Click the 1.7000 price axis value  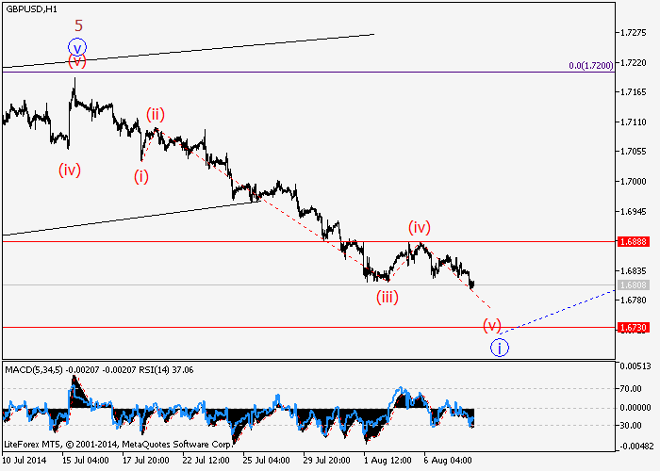(x=633, y=181)
